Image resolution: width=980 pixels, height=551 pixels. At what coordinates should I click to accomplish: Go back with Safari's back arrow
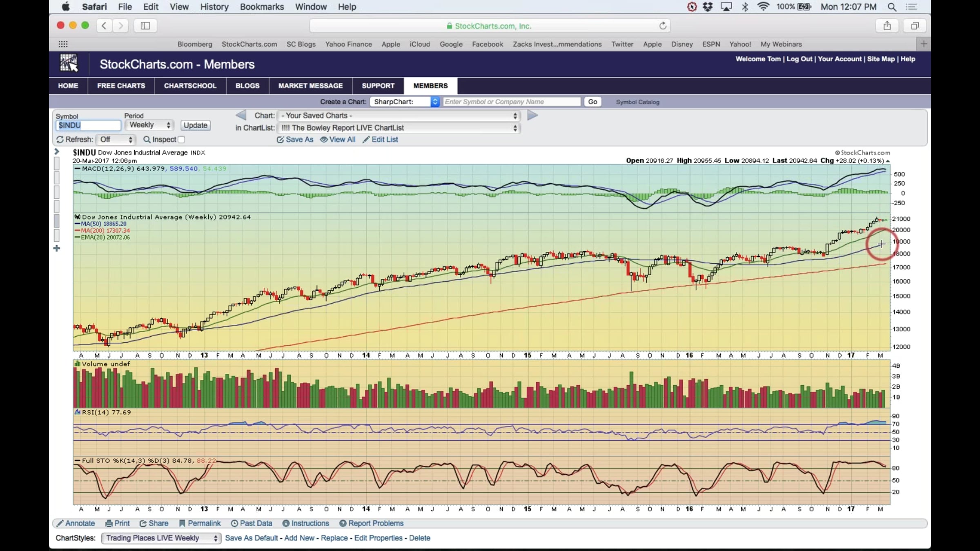tap(104, 26)
